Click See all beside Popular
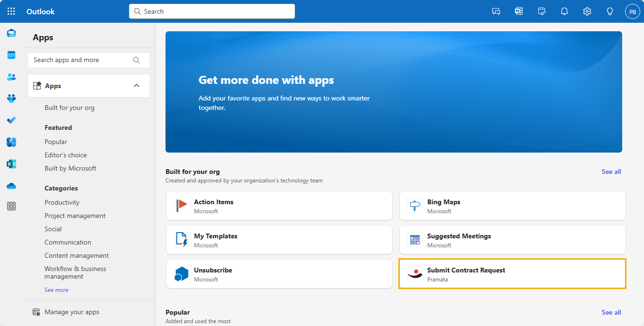 coord(611,312)
